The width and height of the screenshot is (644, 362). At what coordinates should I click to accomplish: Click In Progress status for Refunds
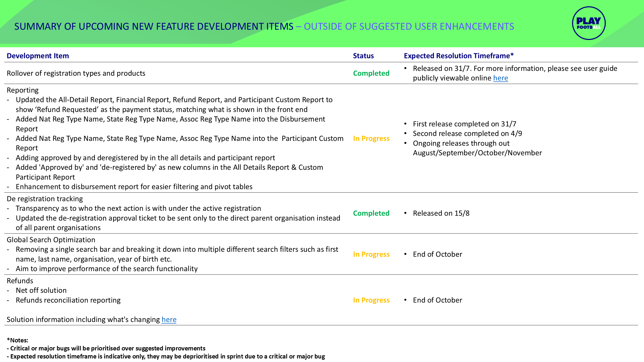point(371,300)
